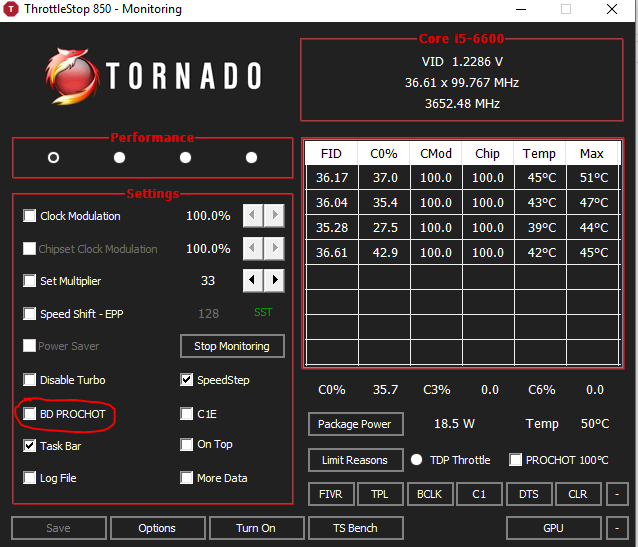This screenshot has width=638, height=547.
Task: Click the DTS button
Action: tap(529, 494)
